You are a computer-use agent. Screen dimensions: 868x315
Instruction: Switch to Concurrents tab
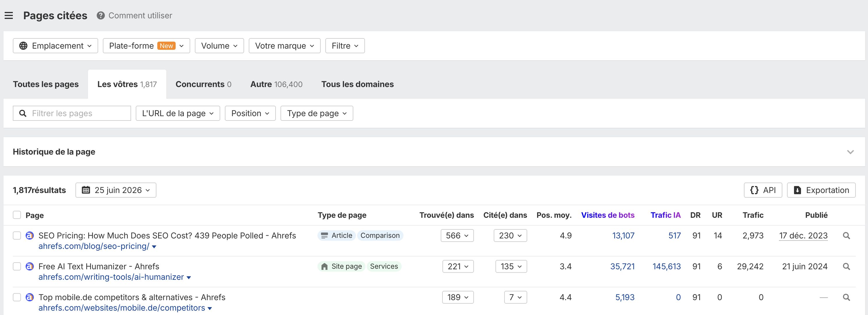coord(204,84)
